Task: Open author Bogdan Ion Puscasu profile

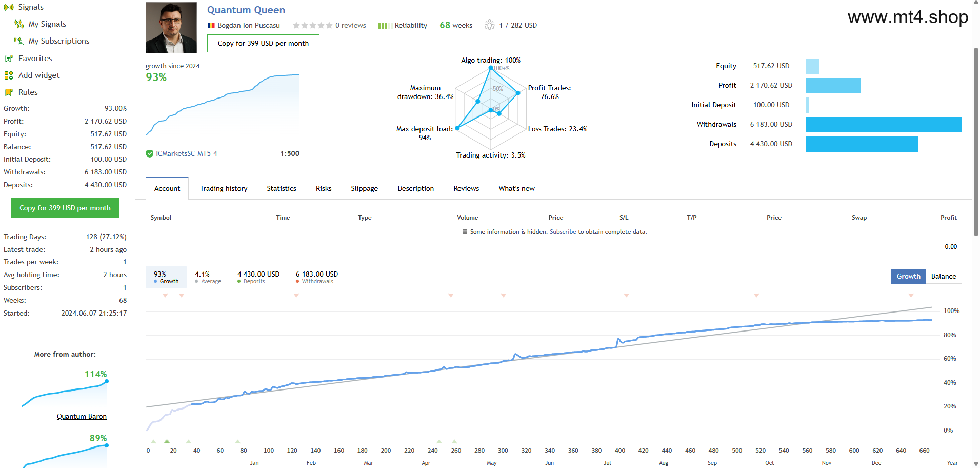Action: click(249, 25)
